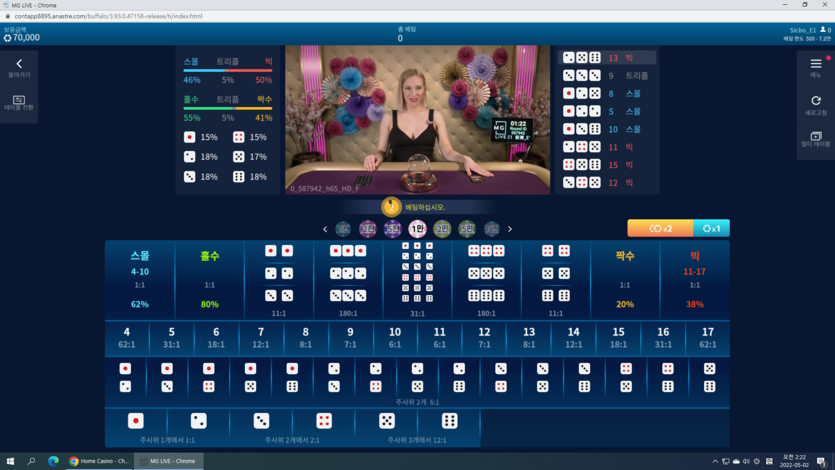
Task: Click the browser address bar URL
Action: pos(108,16)
